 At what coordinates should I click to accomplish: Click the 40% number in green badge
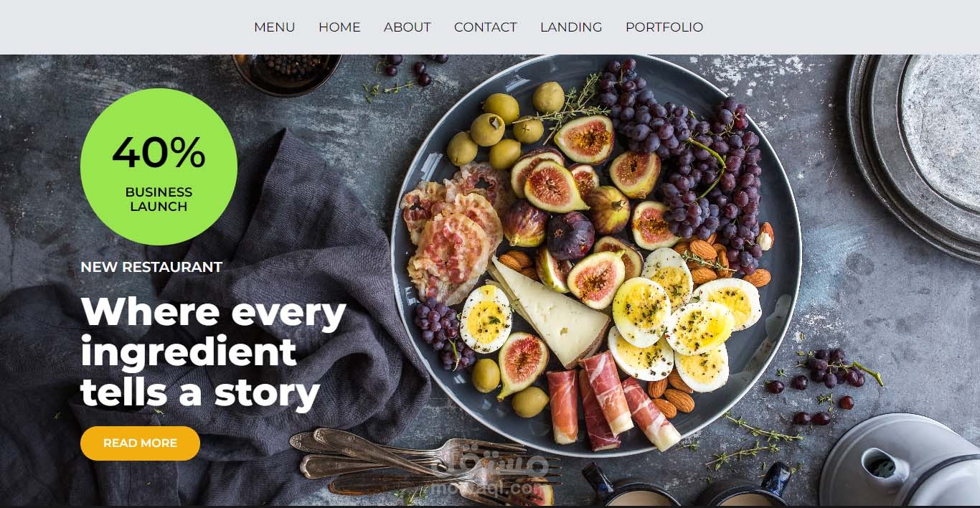[159, 152]
